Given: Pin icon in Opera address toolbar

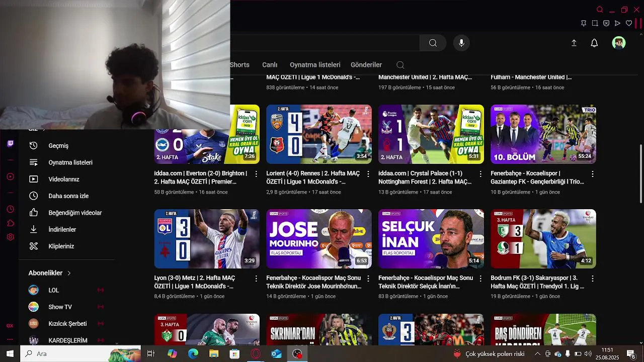Looking at the screenshot, I should point(584,23).
